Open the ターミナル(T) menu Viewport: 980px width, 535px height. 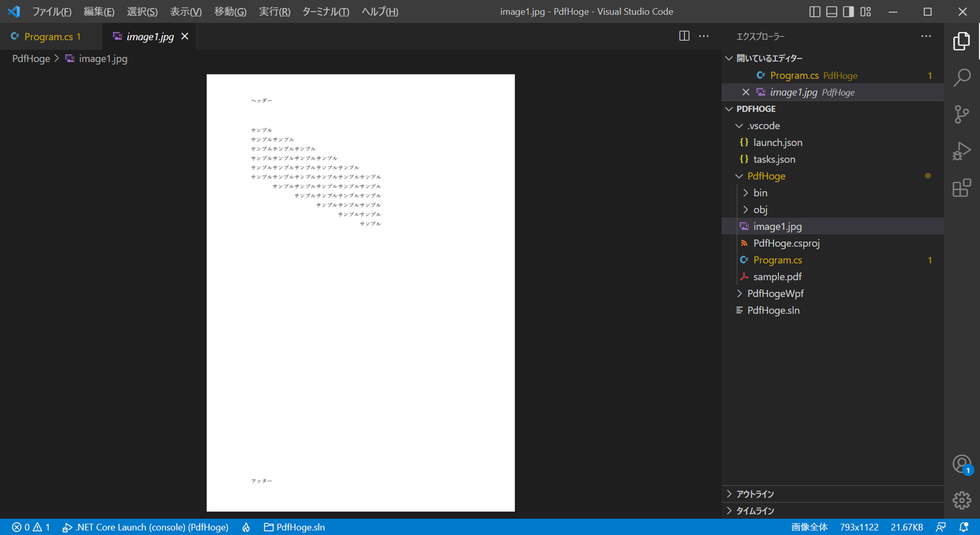point(326,12)
